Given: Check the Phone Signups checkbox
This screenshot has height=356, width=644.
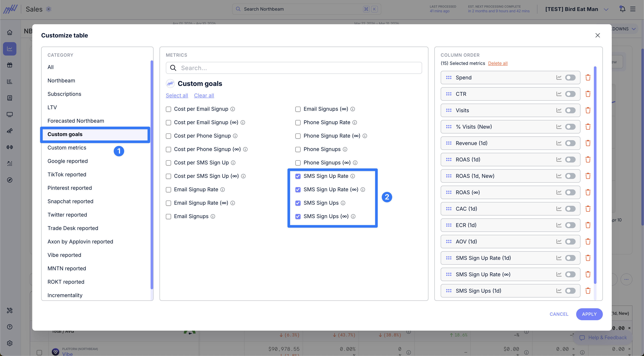Looking at the screenshot, I should pyautogui.click(x=298, y=149).
